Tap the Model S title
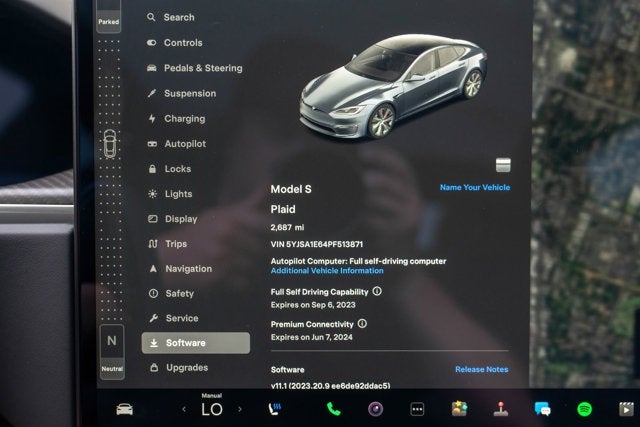Screen dimensions: 640x427 pos(291,189)
